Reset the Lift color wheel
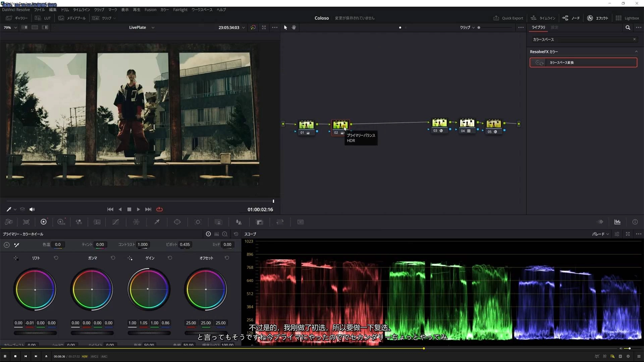The height and width of the screenshot is (362, 644). point(56,258)
